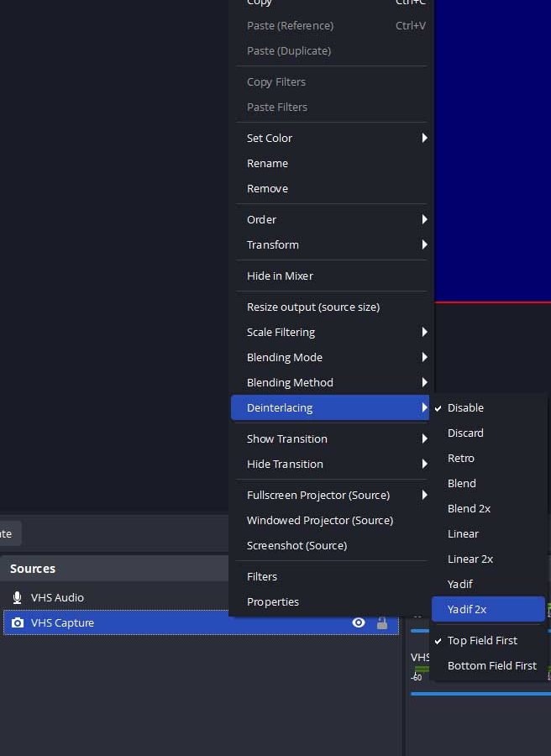Choose Bottom Field First field order
The height and width of the screenshot is (756, 551).
[x=491, y=665]
